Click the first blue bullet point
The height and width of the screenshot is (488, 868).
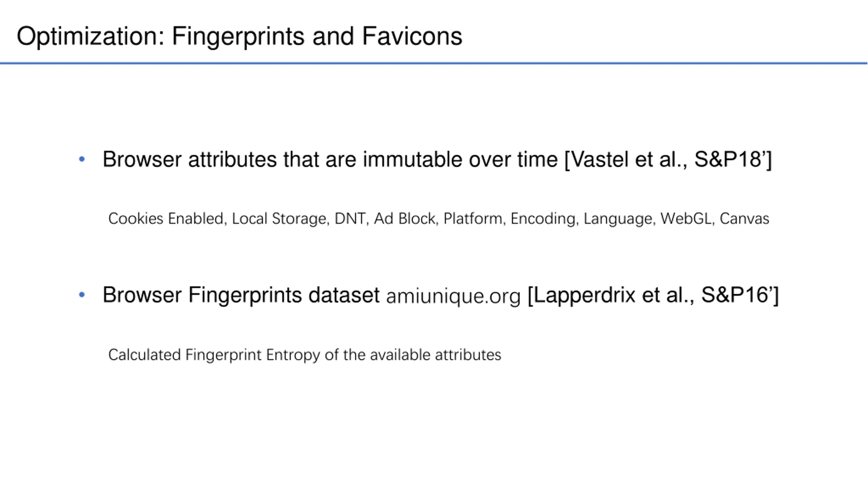click(x=82, y=159)
